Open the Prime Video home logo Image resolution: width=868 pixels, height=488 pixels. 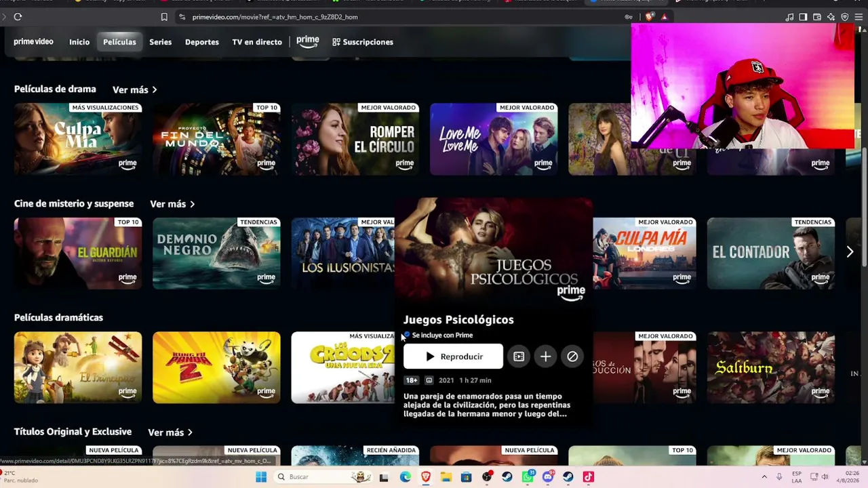coord(33,42)
